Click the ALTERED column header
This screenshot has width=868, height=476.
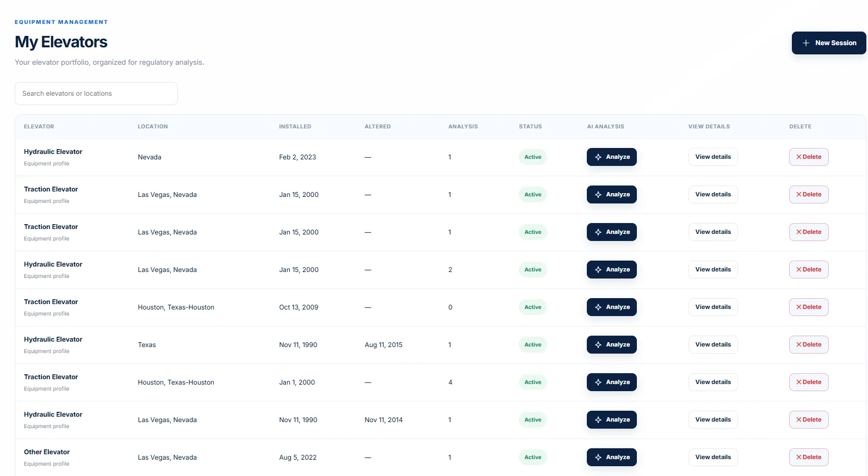pos(377,127)
